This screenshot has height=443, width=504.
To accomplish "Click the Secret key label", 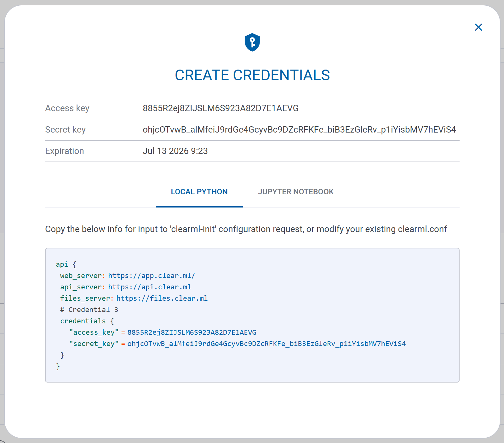I will coord(65,130).
